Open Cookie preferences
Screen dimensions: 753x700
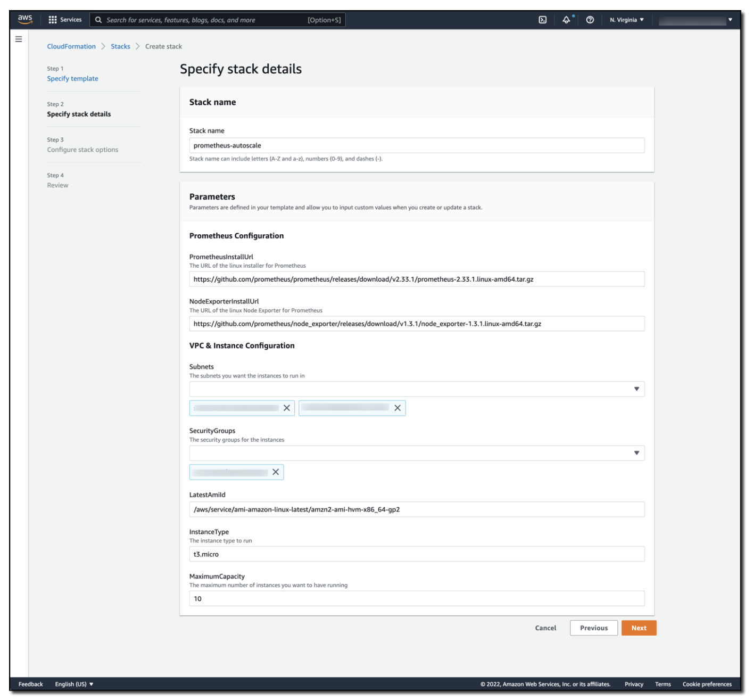[707, 684]
